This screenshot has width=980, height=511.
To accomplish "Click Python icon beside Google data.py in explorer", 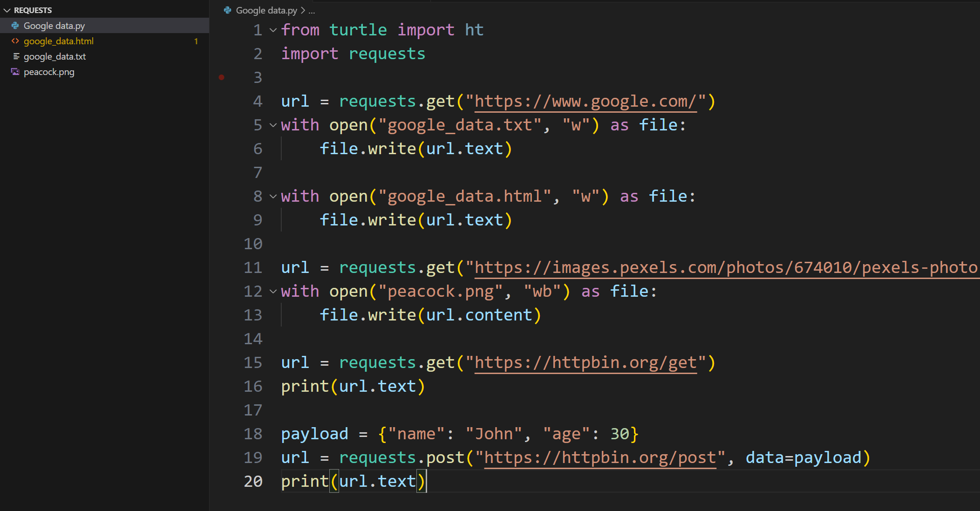I will click(x=15, y=26).
